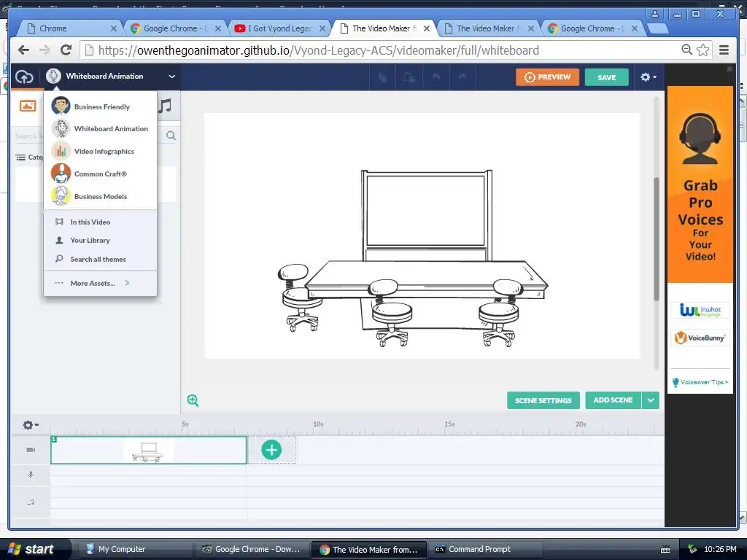Select Whiteboard Animation in theme list
747x560 pixels.
[100, 128]
